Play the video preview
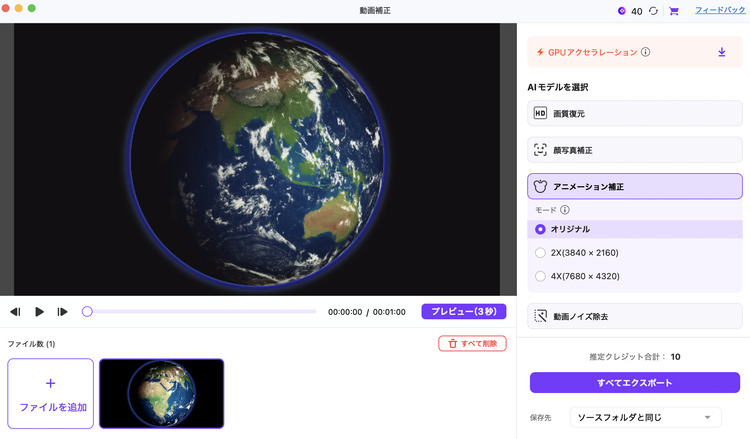Viewport: 750px width, 439px height. (x=39, y=312)
